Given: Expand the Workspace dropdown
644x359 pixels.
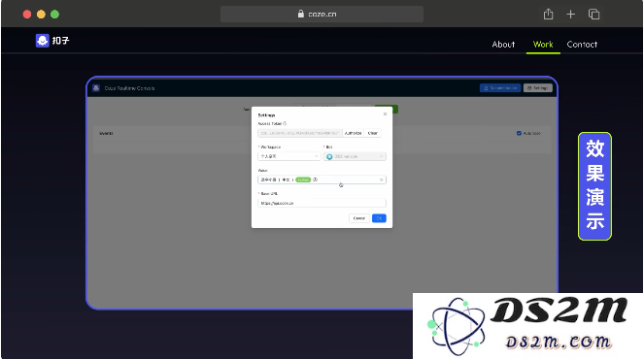Looking at the screenshot, I should coord(289,156).
